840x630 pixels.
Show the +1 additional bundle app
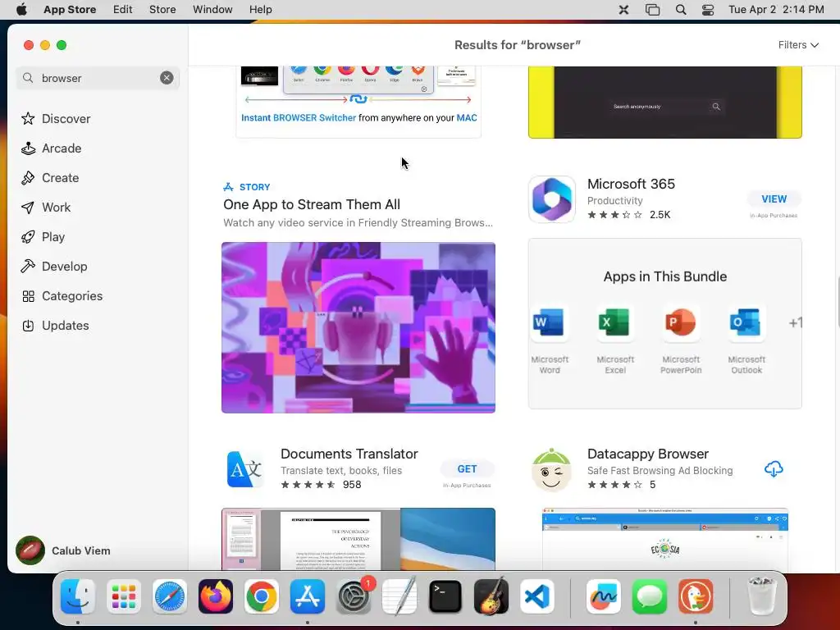click(795, 322)
